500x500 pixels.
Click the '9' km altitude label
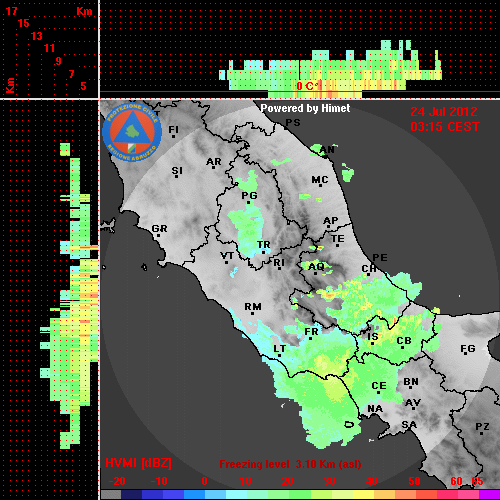[x=59, y=61]
